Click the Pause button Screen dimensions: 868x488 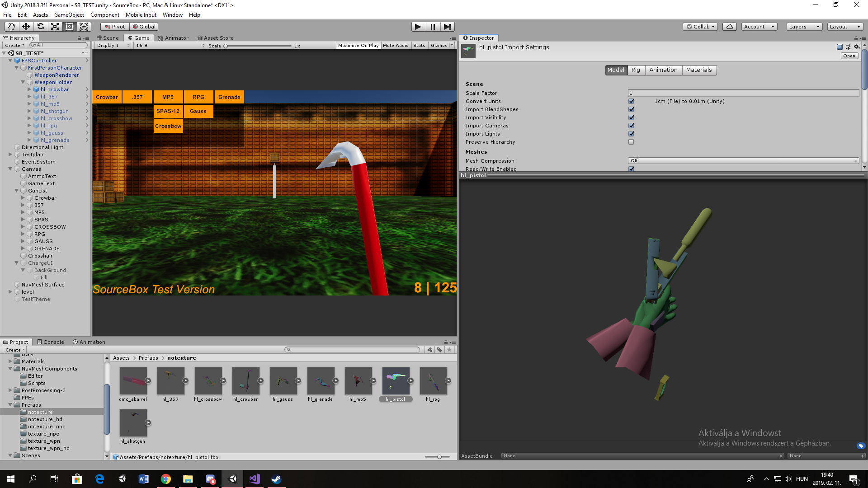[433, 27]
